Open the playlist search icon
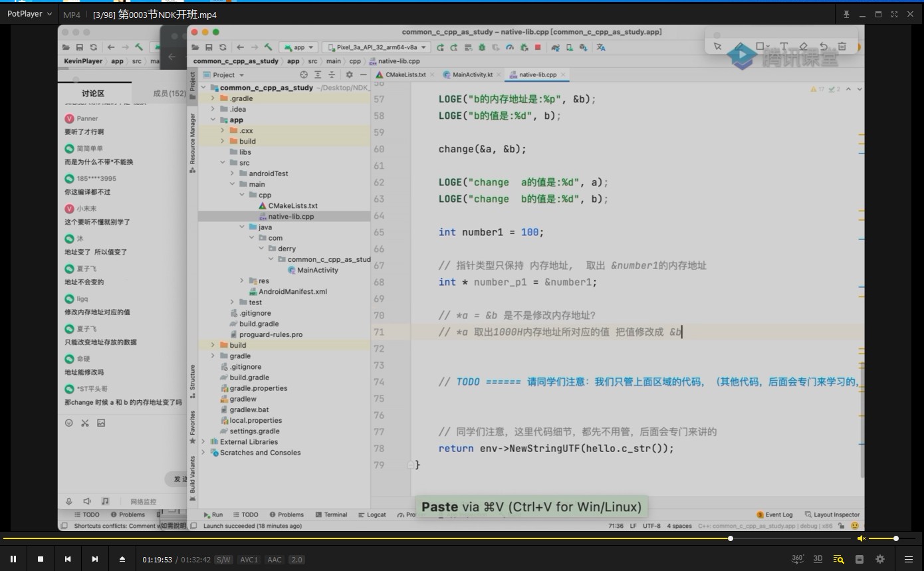This screenshot has height=571, width=924. tap(839, 559)
